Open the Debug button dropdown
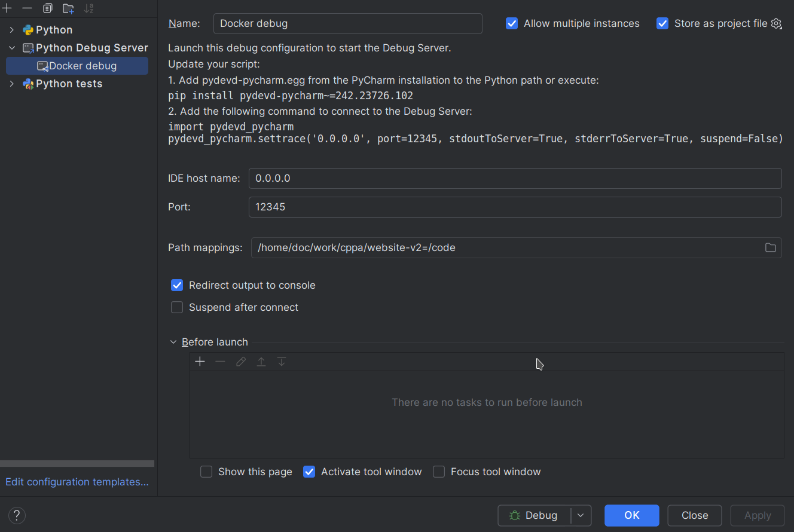This screenshot has width=794, height=532. [580, 515]
